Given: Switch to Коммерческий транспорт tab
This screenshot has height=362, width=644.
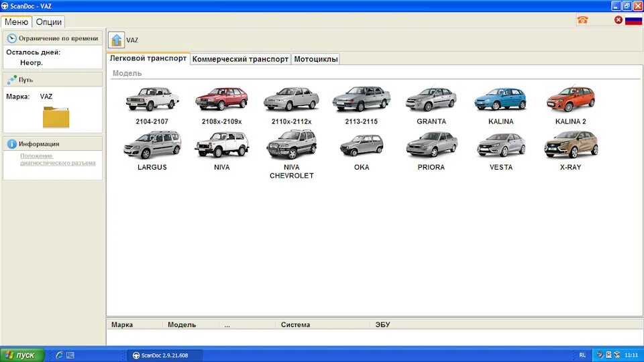Looking at the screenshot, I should [240, 59].
